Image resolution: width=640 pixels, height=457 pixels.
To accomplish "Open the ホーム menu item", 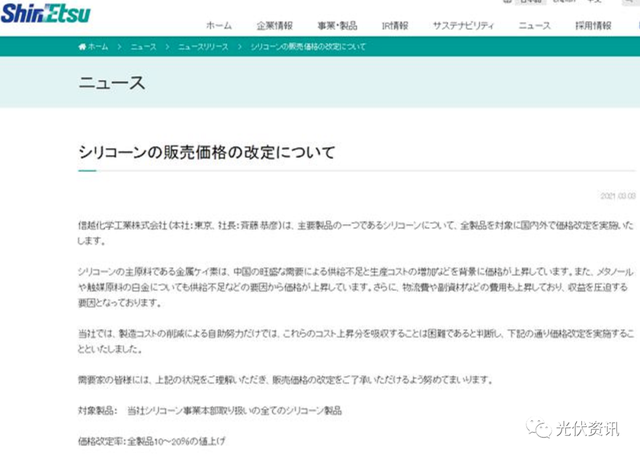I will pos(219,26).
